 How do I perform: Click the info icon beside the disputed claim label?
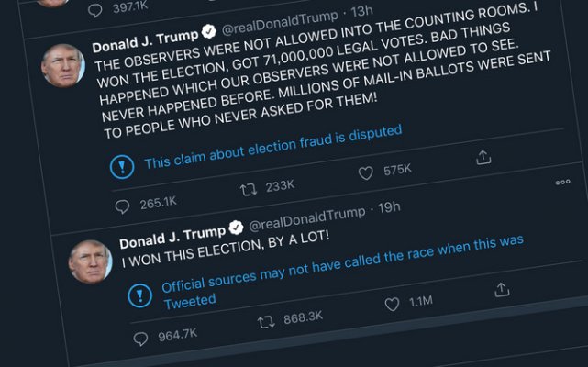pos(121,166)
